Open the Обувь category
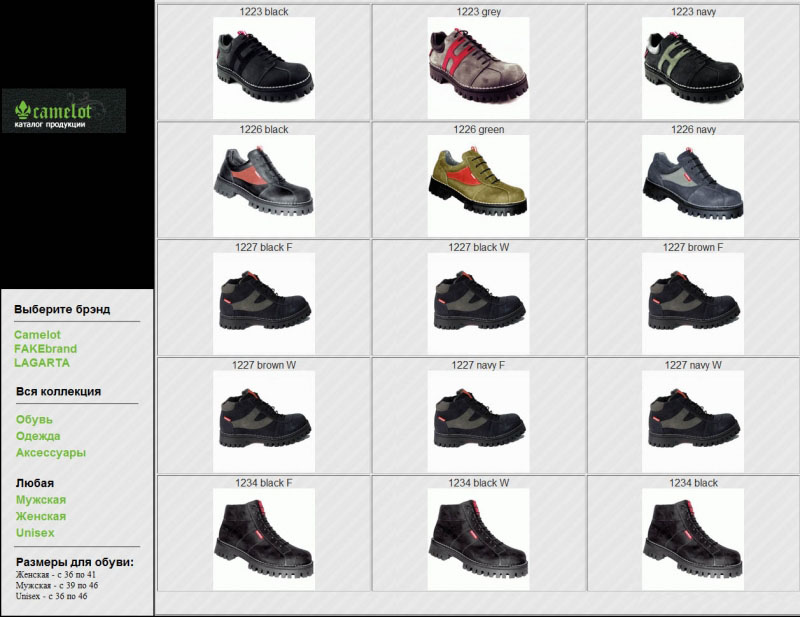Viewport: 800px width, 617px height. coord(34,419)
